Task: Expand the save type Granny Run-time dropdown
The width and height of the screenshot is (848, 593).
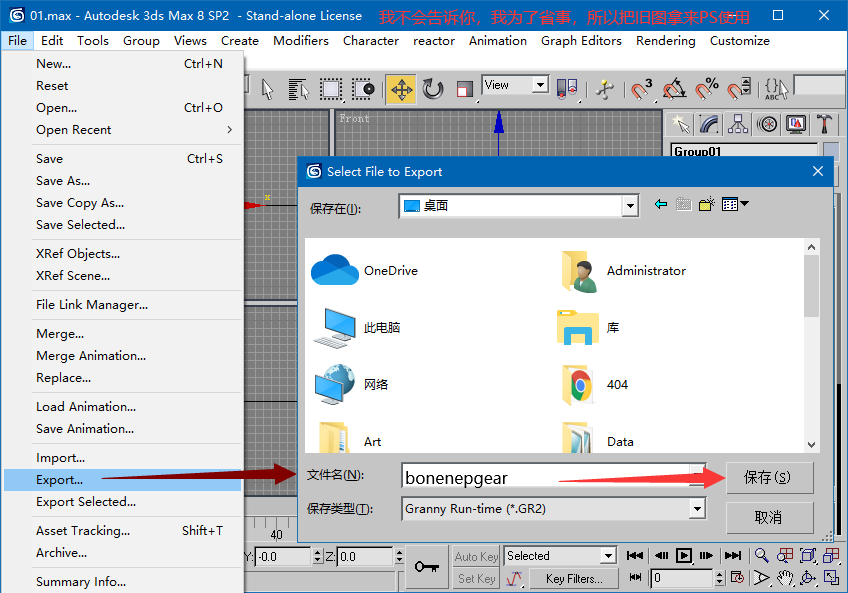Action: 697,509
